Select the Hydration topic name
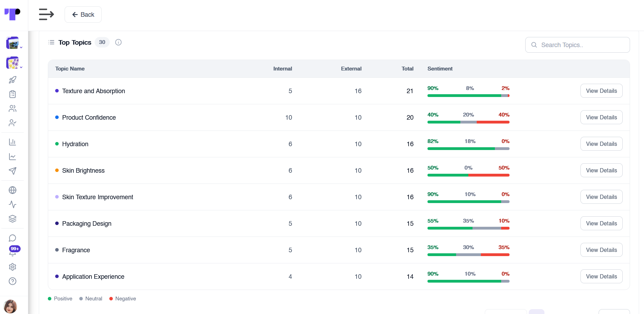The width and height of the screenshot is (644, 314). pyautogui.click(x=75, y=144)
